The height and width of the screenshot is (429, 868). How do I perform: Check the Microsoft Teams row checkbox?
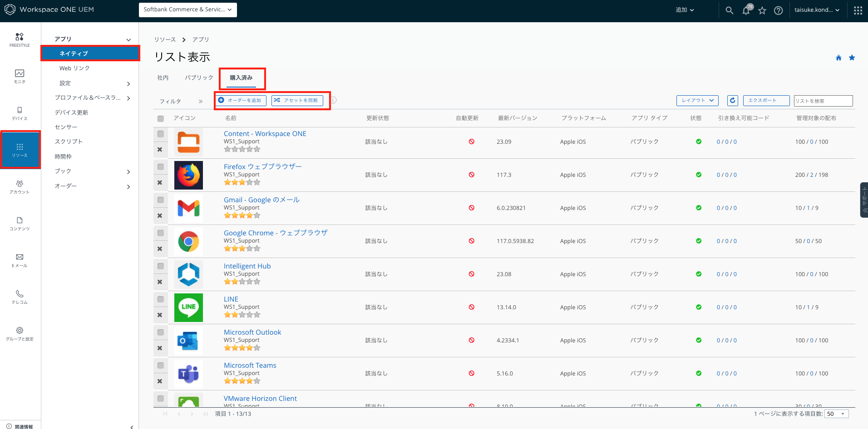(161, 366)
